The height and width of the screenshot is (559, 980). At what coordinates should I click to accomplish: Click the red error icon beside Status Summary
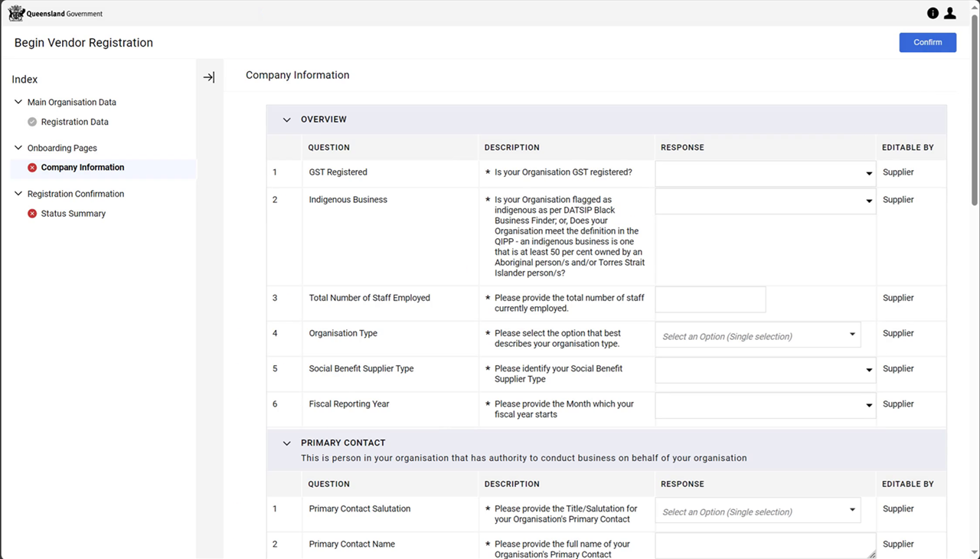tap(32, 214)
